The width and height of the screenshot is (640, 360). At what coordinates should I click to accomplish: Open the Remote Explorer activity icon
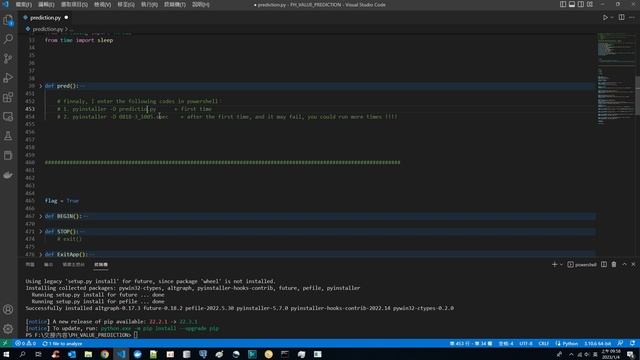coord(8,117)
